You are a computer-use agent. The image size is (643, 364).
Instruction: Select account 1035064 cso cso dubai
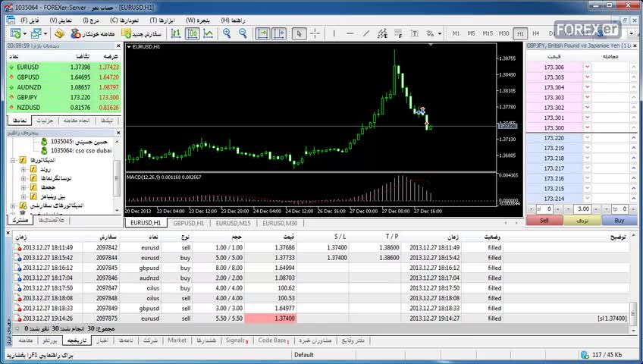[77, 150]
